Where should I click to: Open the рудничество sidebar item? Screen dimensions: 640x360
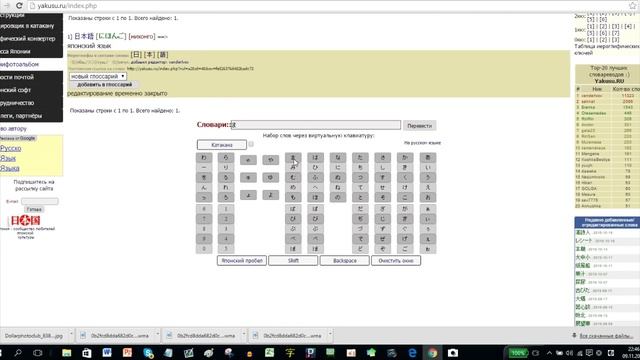(x=31, y=103)
